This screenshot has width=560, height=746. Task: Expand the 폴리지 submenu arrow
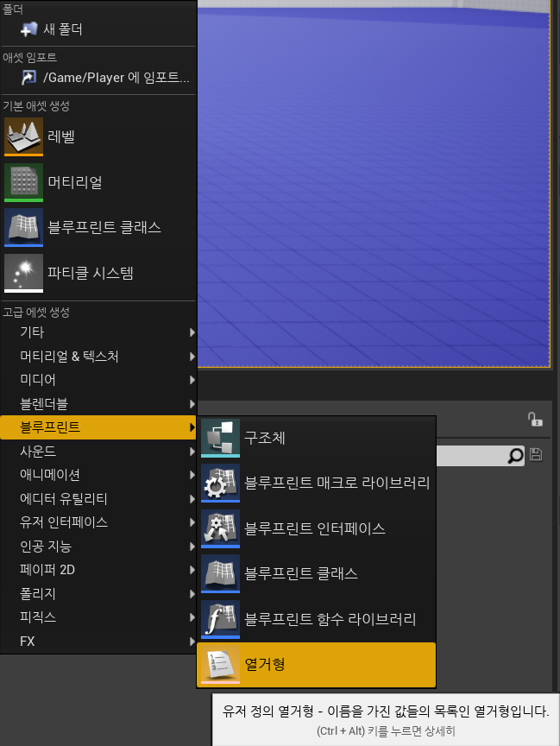click(192, 594)
